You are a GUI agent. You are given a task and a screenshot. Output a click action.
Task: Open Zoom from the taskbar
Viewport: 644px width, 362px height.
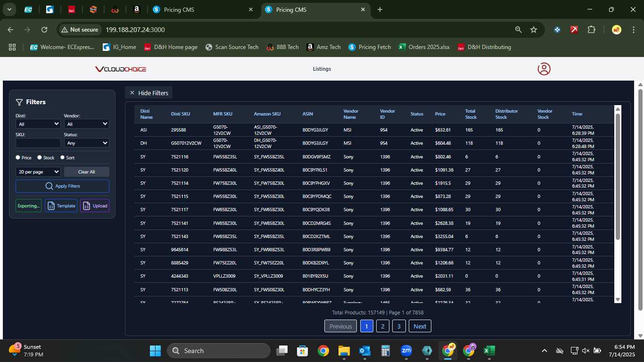coord(406,351)
